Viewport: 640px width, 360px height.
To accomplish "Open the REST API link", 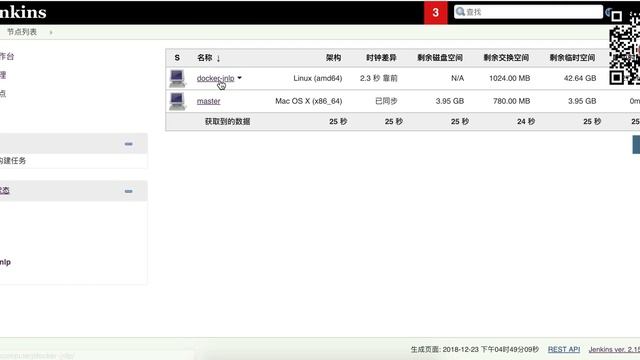I will click(x=564, y=349).
